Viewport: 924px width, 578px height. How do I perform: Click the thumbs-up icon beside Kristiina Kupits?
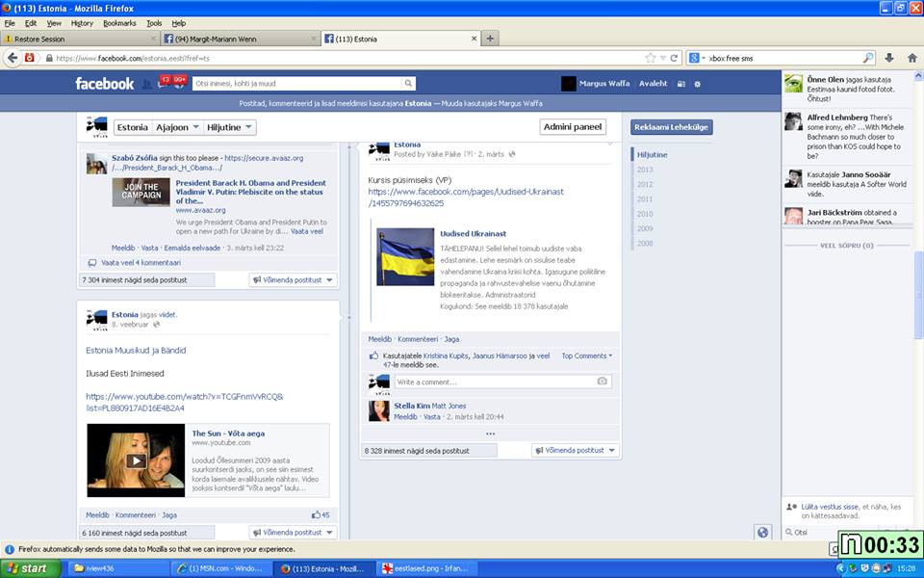[373, 356]
